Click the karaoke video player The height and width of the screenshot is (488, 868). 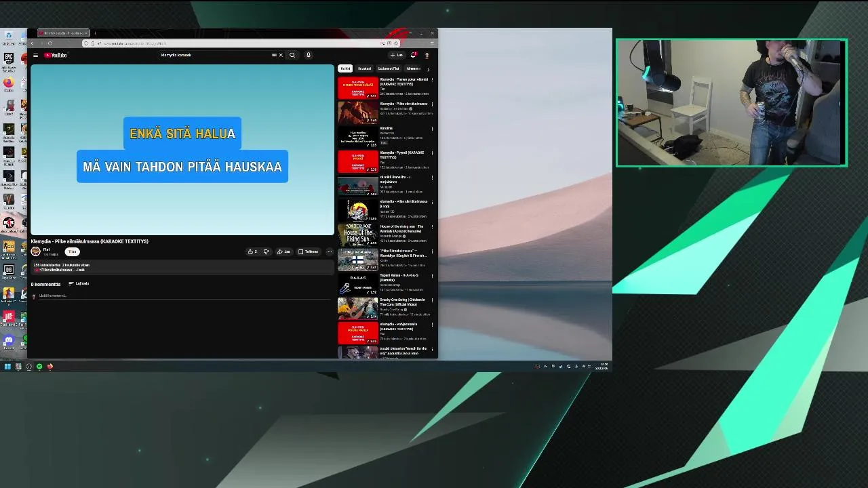click(182, 150)
